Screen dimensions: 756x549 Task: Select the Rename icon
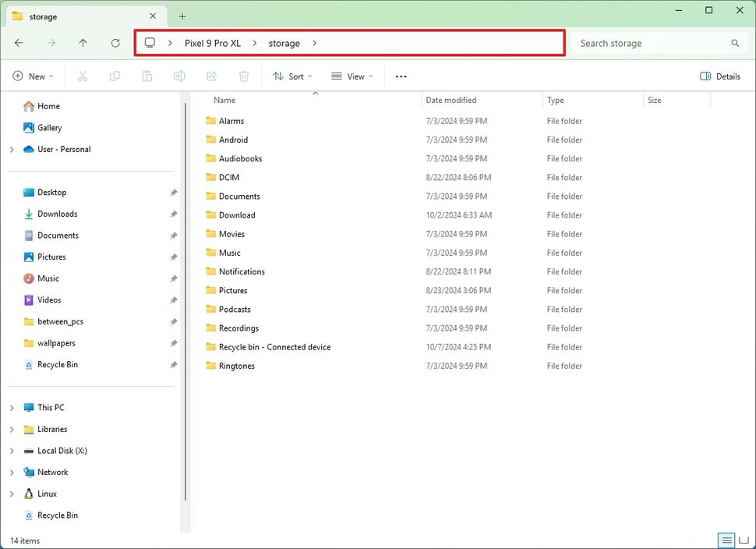click(x=179, y=76)
